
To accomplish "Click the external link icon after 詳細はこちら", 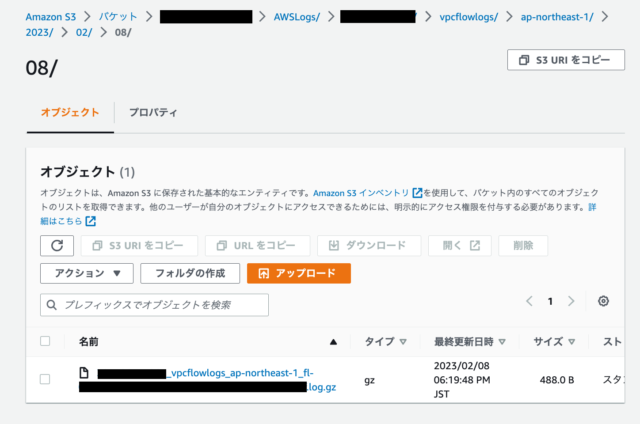I will pyautogui.click(x=91, y=221).
